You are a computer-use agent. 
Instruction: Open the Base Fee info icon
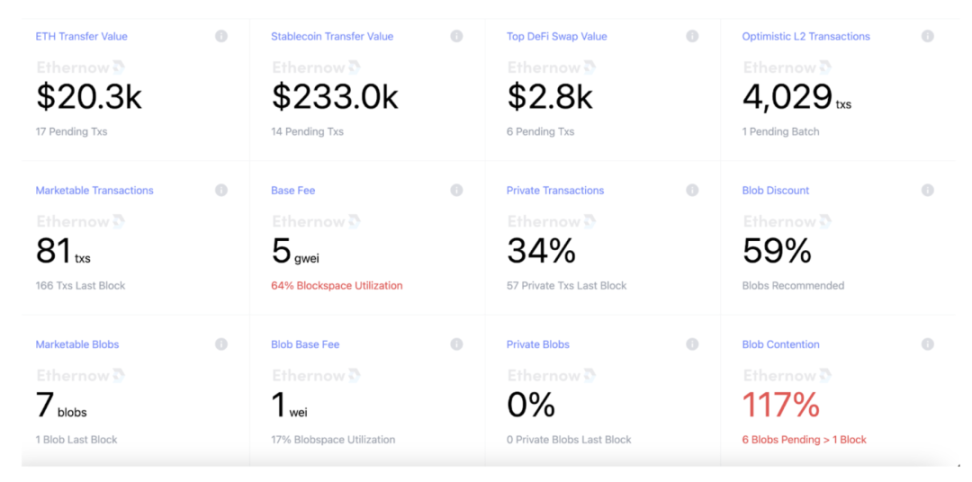[x=456, y=190]
